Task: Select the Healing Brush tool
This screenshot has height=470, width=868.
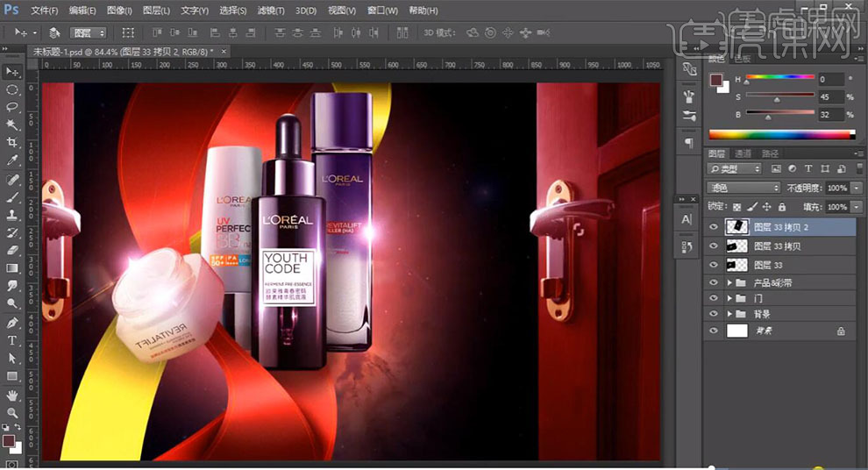Action: point(11,180)
